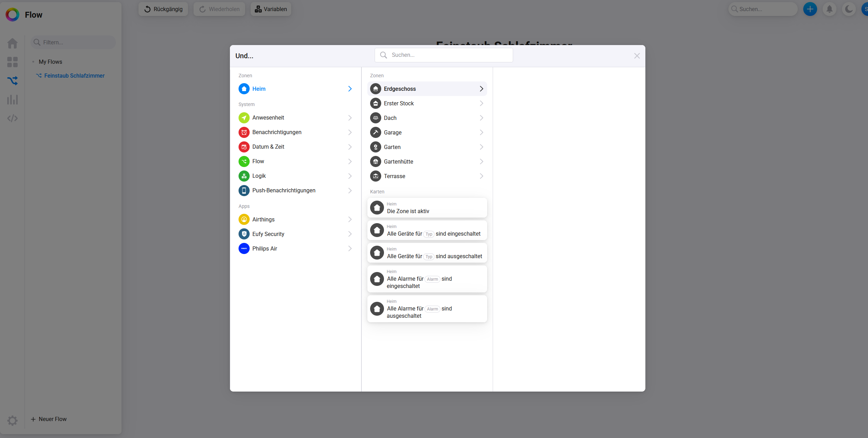The width and height of the screenshot is (868, 438).
Task: Open the Home icon in left sidebar
Action: 12,43
